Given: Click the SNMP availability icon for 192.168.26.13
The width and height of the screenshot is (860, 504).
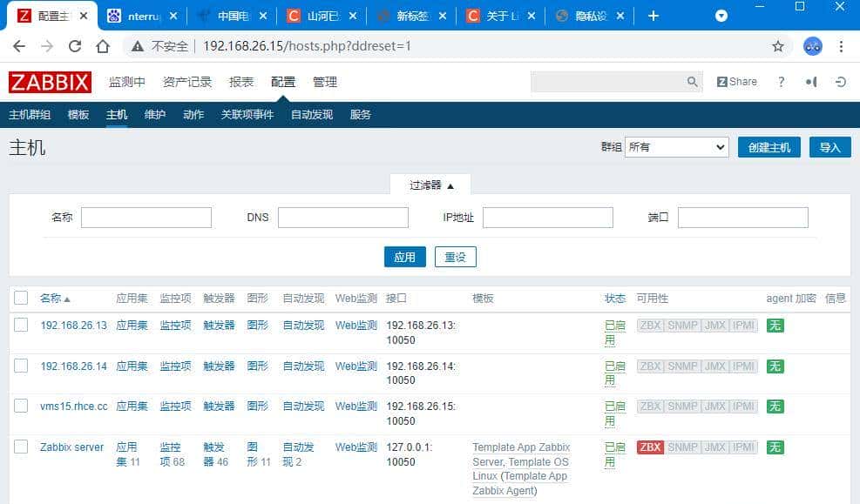Looking at the screenshot, I should pyautogui.click(x=684, y=324).
